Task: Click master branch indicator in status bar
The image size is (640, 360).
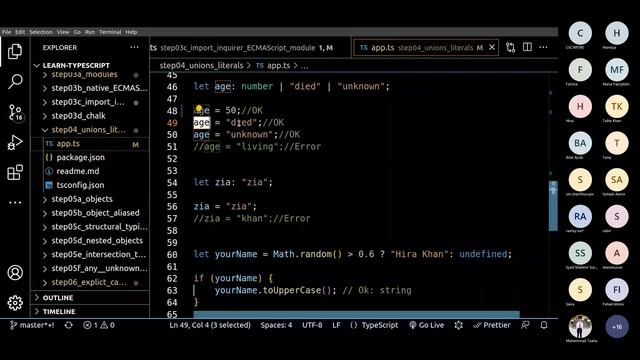Action: (x=32, y=325)
